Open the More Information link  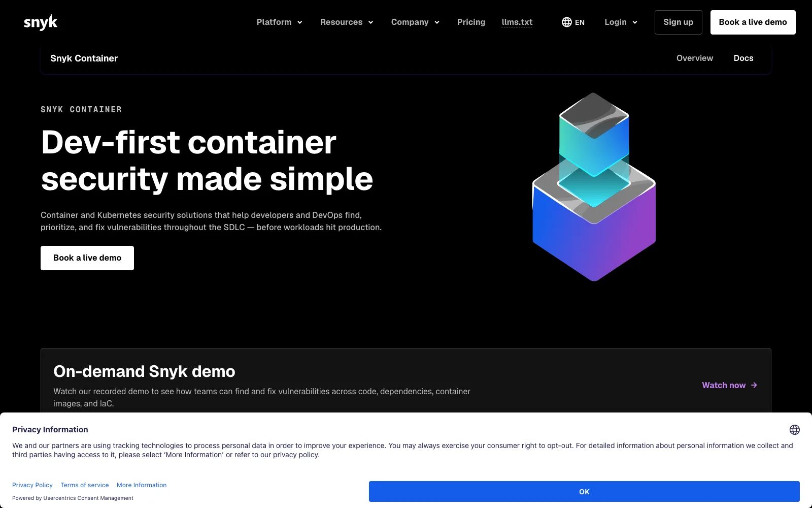coord(142,485)
